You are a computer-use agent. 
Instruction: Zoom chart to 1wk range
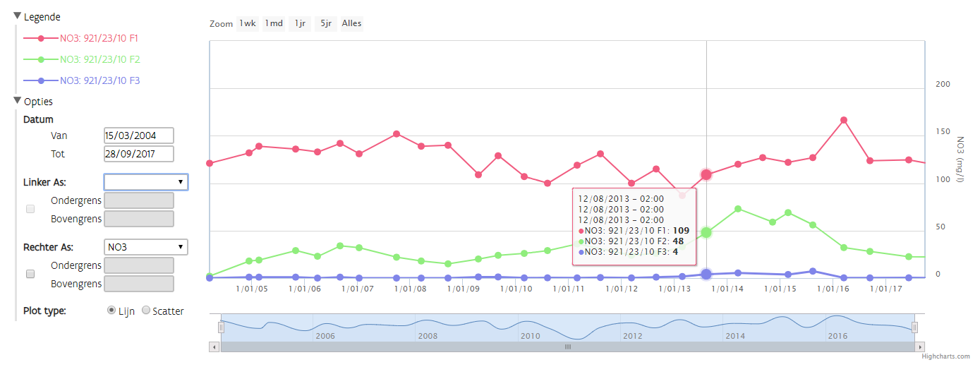(x=247, y=23)
